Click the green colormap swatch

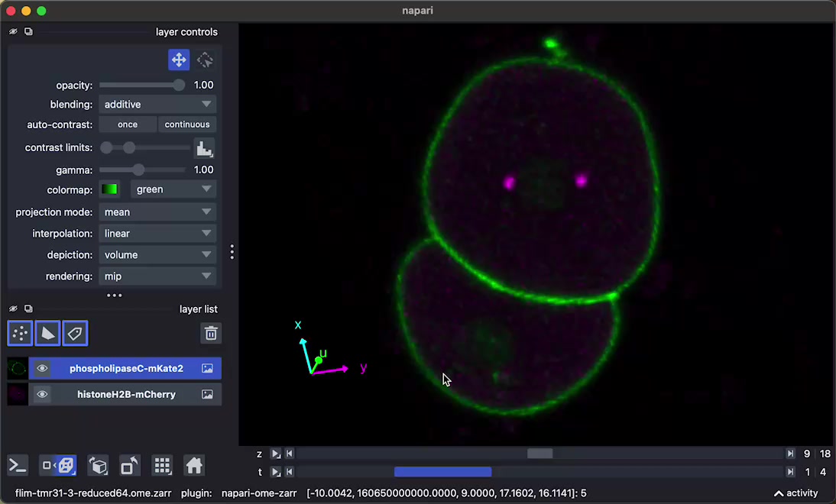click(110, 189)
